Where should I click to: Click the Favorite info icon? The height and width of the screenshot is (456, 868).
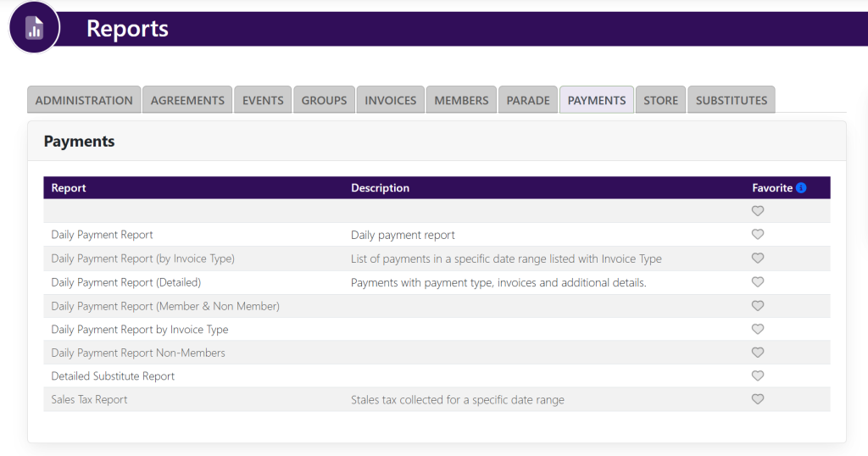point(801,188)
